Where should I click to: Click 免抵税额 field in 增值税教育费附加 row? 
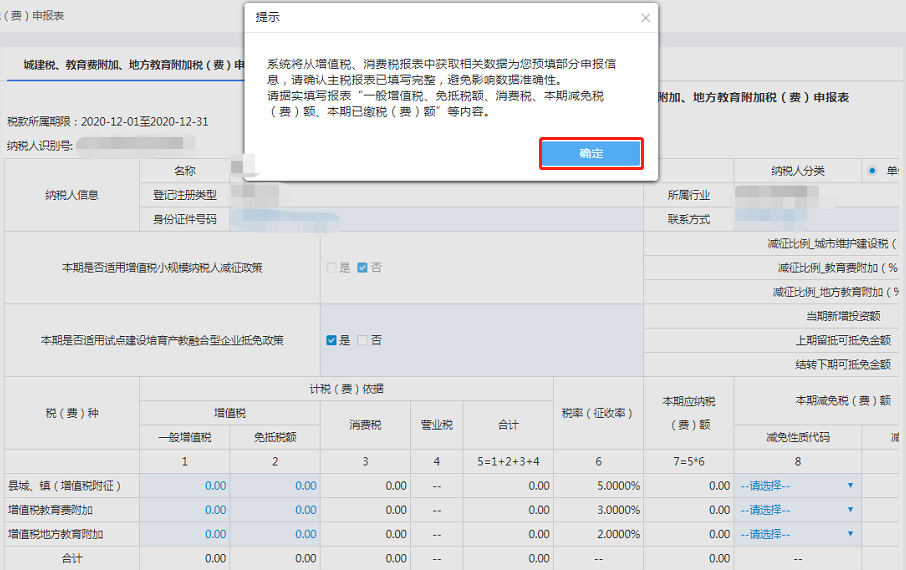pyautogui.click(x=275, y=510)
